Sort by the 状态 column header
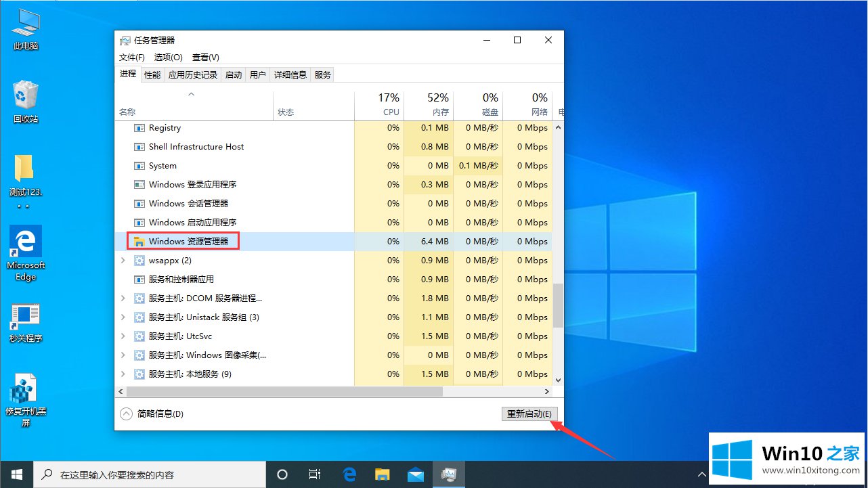868x488 pixels. click(314, 105)
